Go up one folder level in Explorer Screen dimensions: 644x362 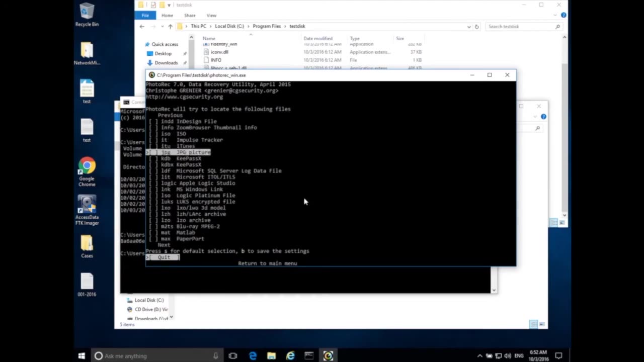pyautogui.click(x=170, y=26)
